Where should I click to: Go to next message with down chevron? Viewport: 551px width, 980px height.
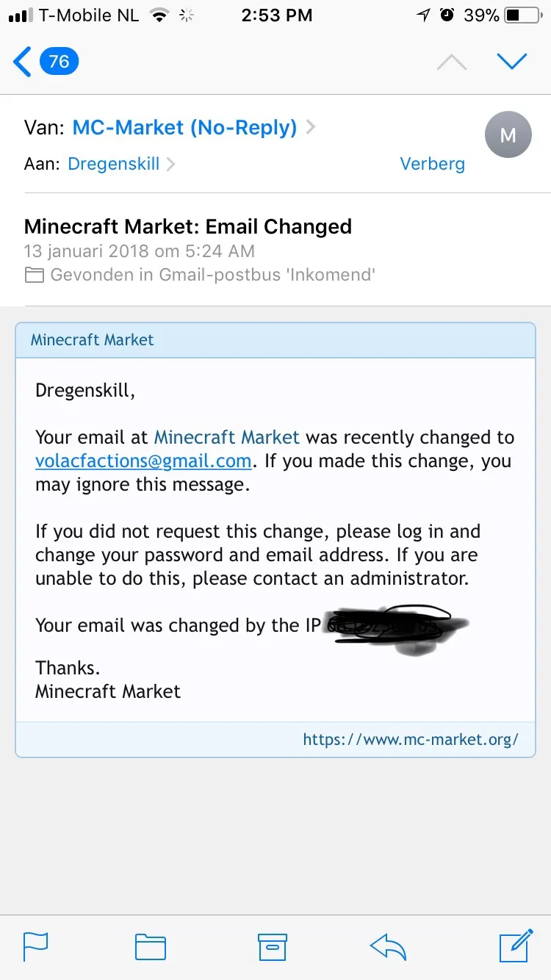tap(512, 62)
